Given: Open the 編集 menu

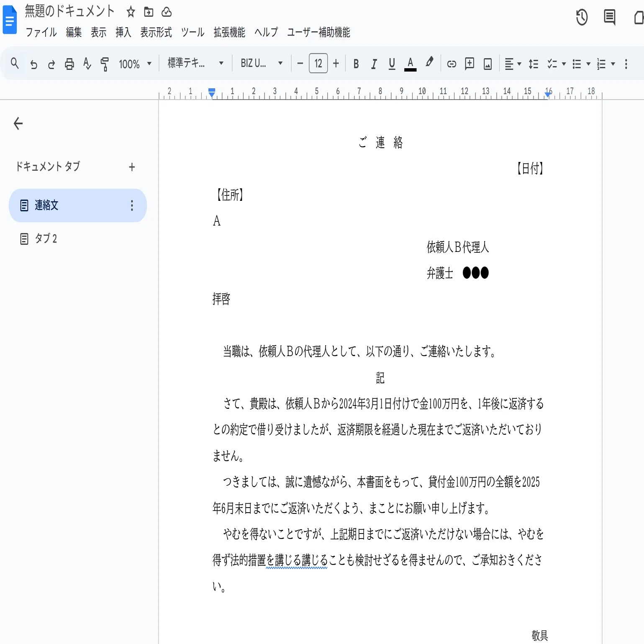Looking at the screenshot, I should tap(74, 32).
